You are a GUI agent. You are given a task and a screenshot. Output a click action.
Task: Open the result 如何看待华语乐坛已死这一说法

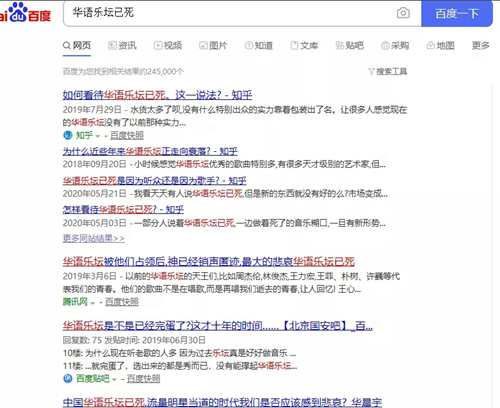coord(157,95)
